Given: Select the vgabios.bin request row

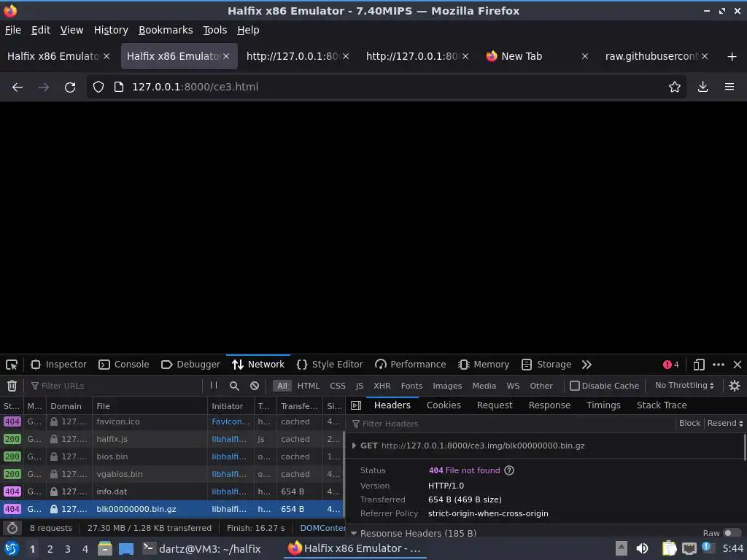Looking at the screenshot, I should pos(171,474).
